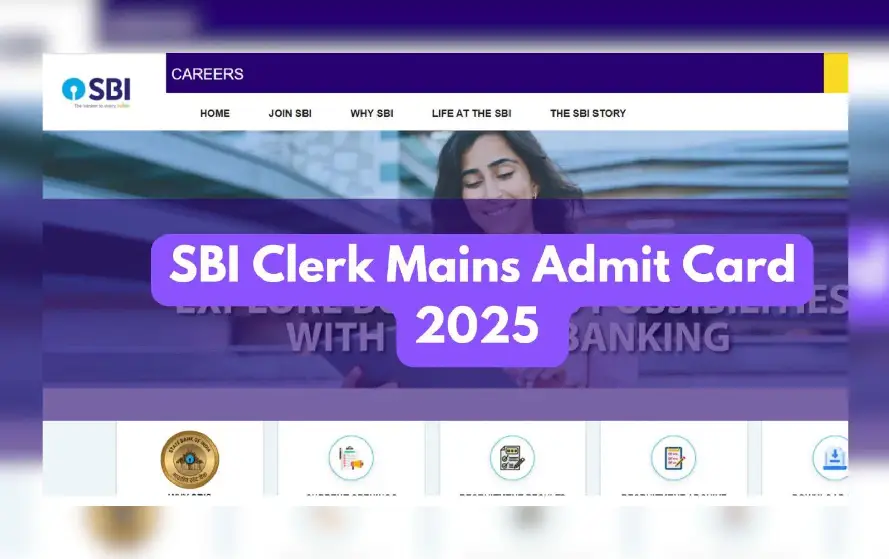Click the SBI tagline under the logo
Viewport: 889px width, 559px height.
point(101,105)
